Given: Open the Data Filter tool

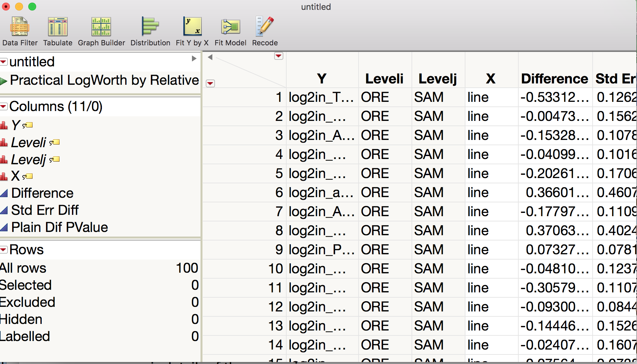Looking at the screenshot, I should 20,30.
